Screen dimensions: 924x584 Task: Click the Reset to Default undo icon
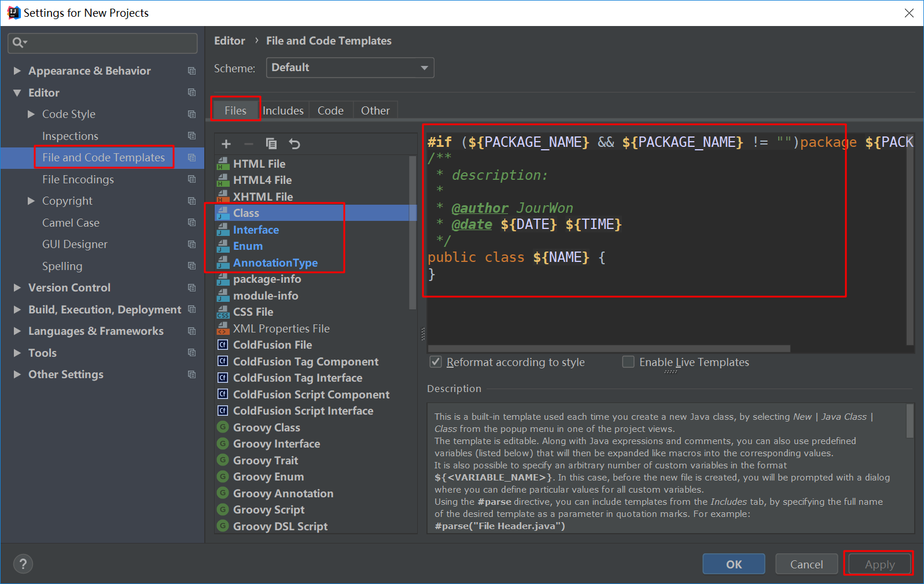(294, 144)
